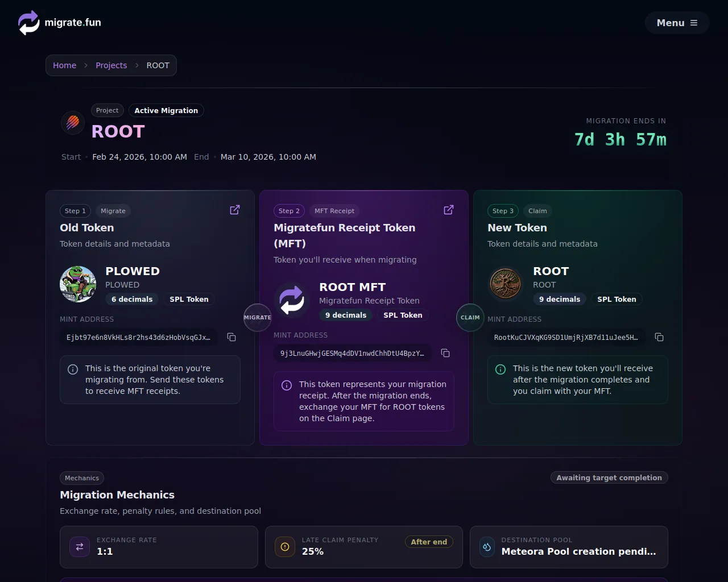Screen dimensions: 728x582
Task: Click the Step 3 badge
Action: [503, 211]
